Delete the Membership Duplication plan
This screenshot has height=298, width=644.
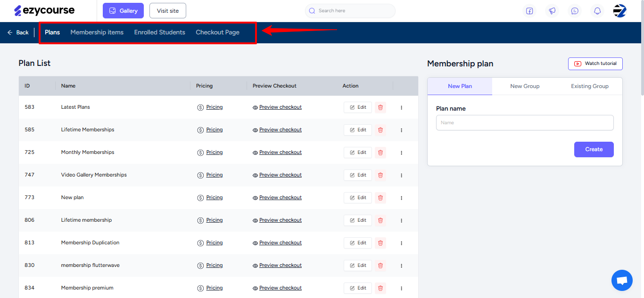(x=380, y=243)
